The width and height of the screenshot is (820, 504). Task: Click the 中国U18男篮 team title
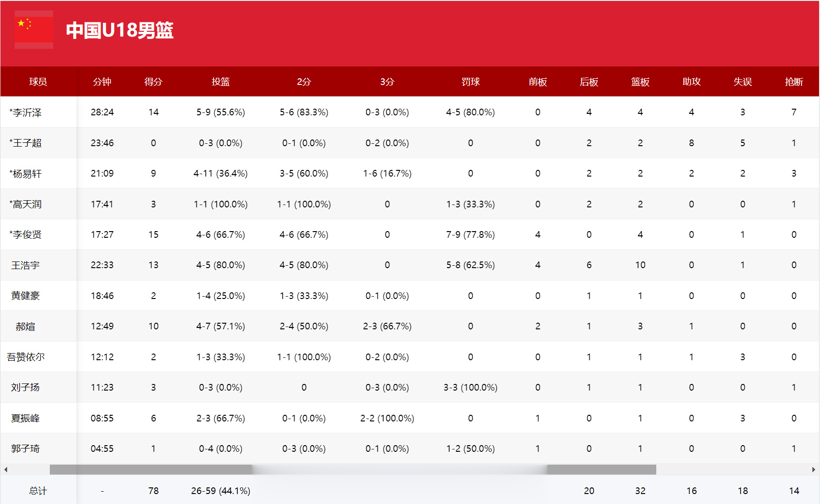pyautogui.click(x=120, y=30)
